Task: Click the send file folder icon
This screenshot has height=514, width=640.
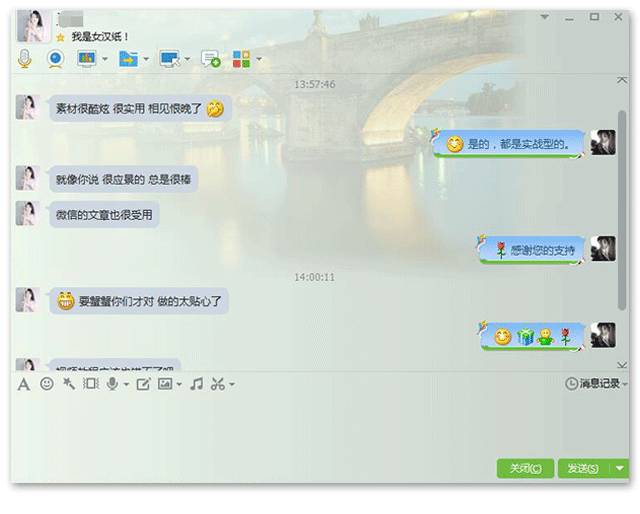Action: pyautogui.click(x=128, y=59)
